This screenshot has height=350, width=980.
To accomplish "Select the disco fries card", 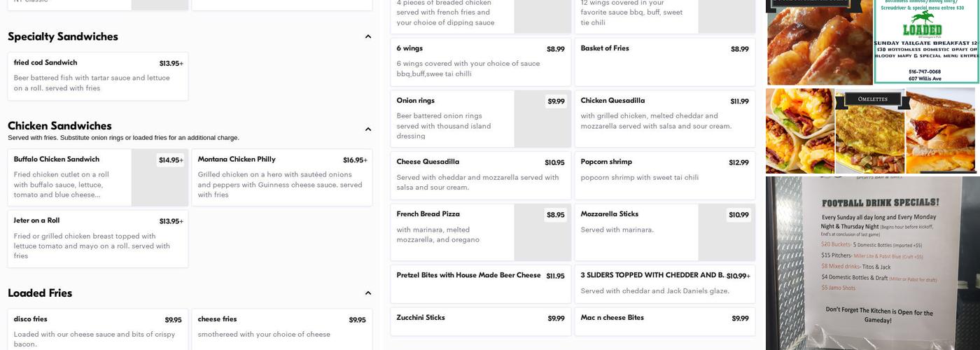I will pos(97,329).
